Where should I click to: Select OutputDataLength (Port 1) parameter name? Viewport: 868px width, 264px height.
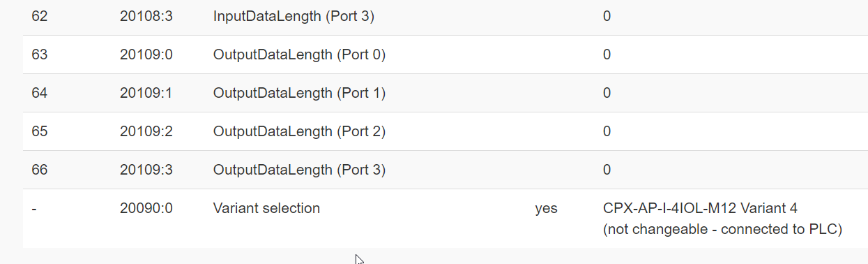(x=299, y=93)
